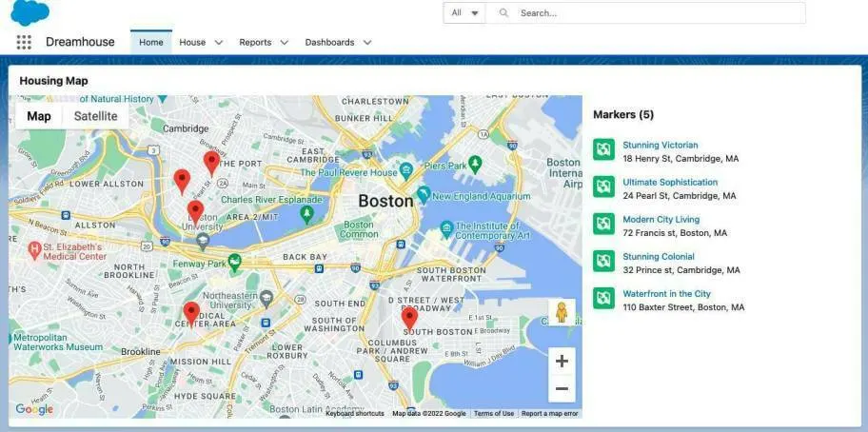The width and height of the screenshot is (868, 432).
Task: Click the red marker above Boston University
Action: coord(195,213)
